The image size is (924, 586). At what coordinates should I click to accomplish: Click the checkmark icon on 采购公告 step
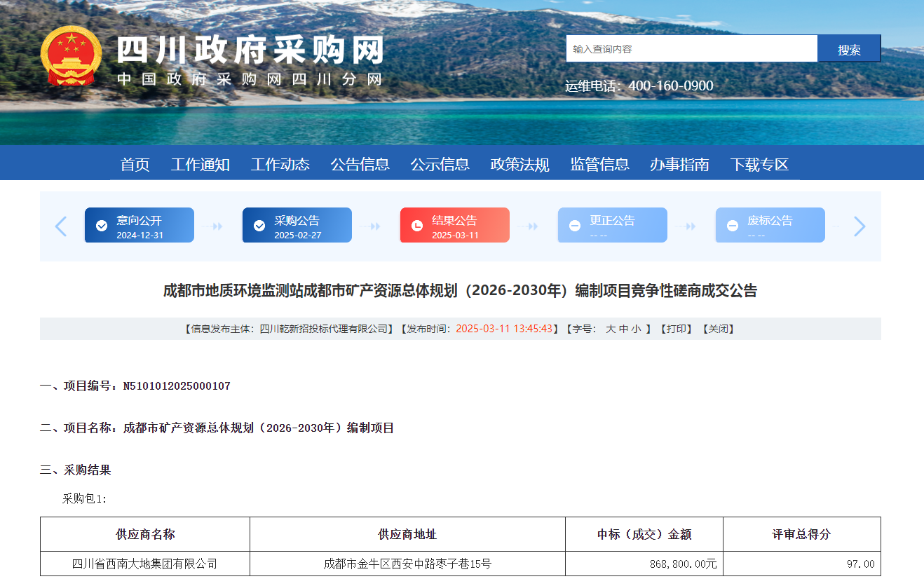tap(259, 226)
